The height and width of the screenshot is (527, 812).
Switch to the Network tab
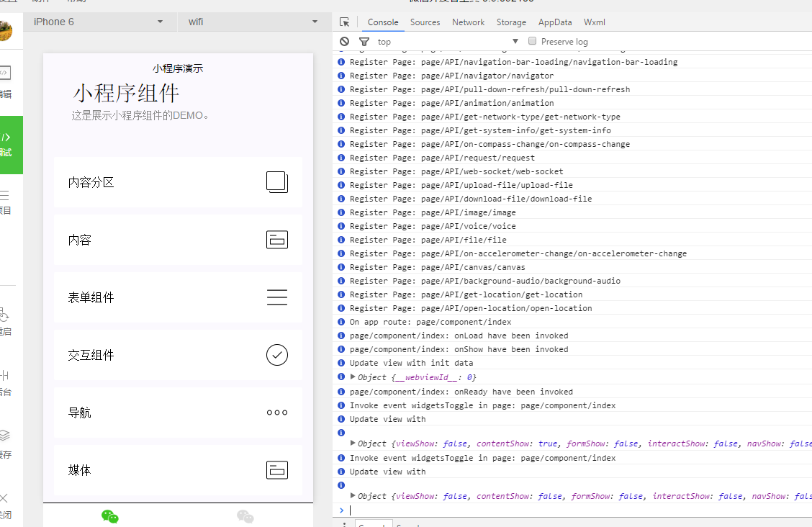click(x=468, y=22)
